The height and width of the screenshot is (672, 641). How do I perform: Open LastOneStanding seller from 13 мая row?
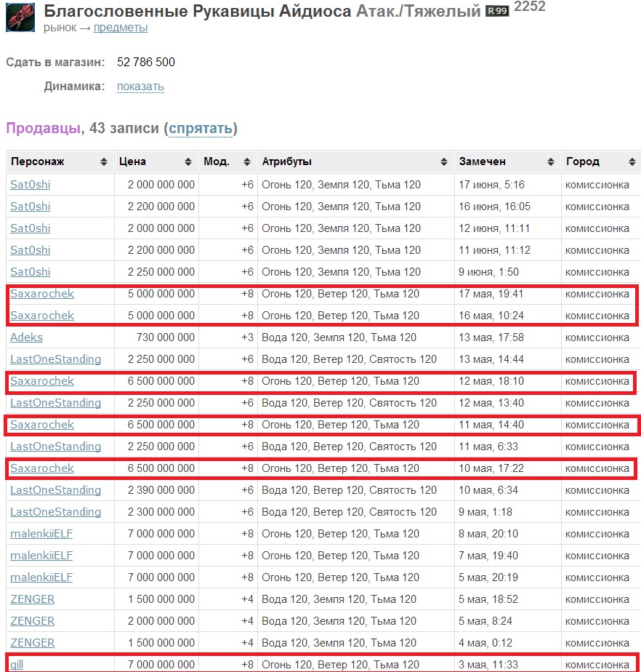pos(56,359)
